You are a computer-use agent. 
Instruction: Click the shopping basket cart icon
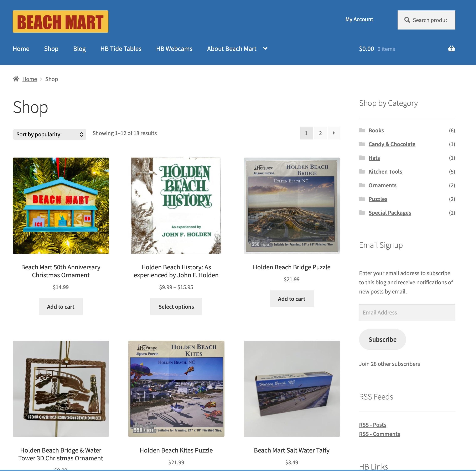click(451, 48)
